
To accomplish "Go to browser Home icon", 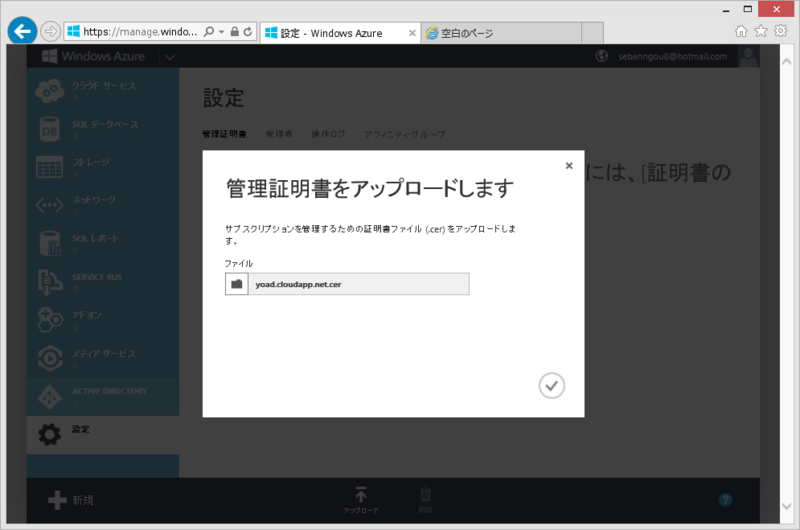I will pyautogui.click(x=741, y=31).
